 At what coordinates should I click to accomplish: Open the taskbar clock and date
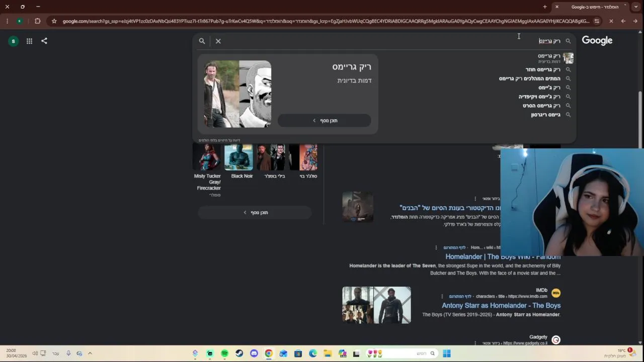[x=17, y=353]
